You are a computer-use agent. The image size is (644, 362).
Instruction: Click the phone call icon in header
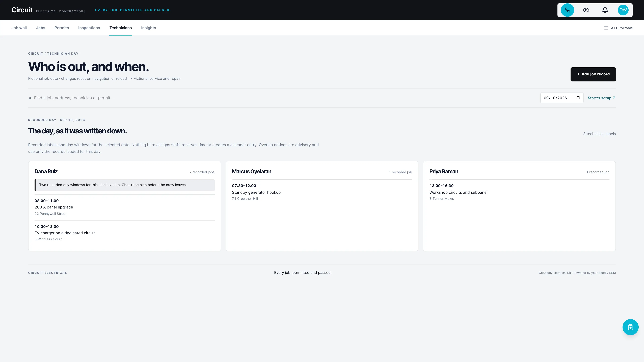[567, 10]
